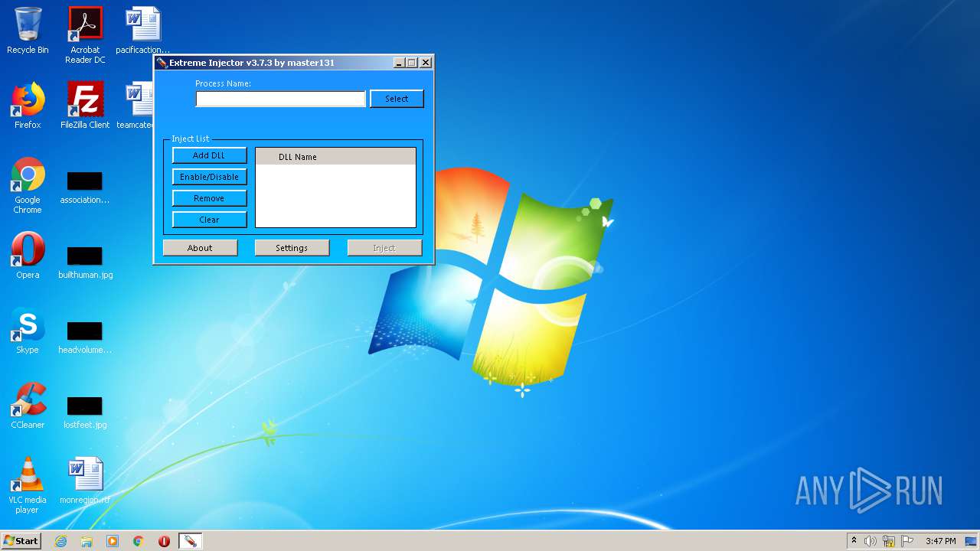The width and height of the screenshot is (980, 551).
Task: Open FileZilla Client shortcut
Action: (x=85, y=106)
